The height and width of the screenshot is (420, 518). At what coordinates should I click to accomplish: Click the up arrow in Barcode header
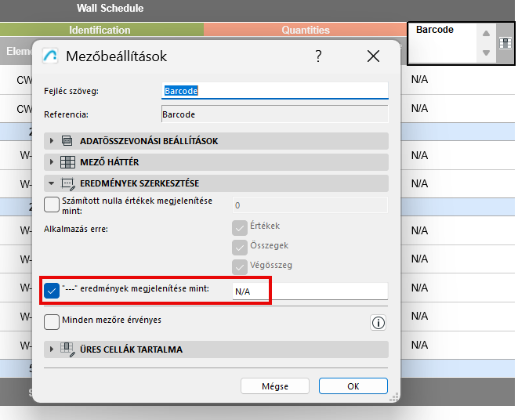pyautogui.click(x=486, y=34)
